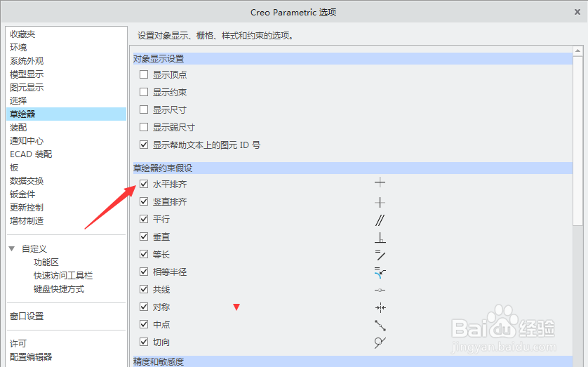Click the midpoint constraint icon
Viewport: 588px width, 367px height.
[x=380, y=326]
